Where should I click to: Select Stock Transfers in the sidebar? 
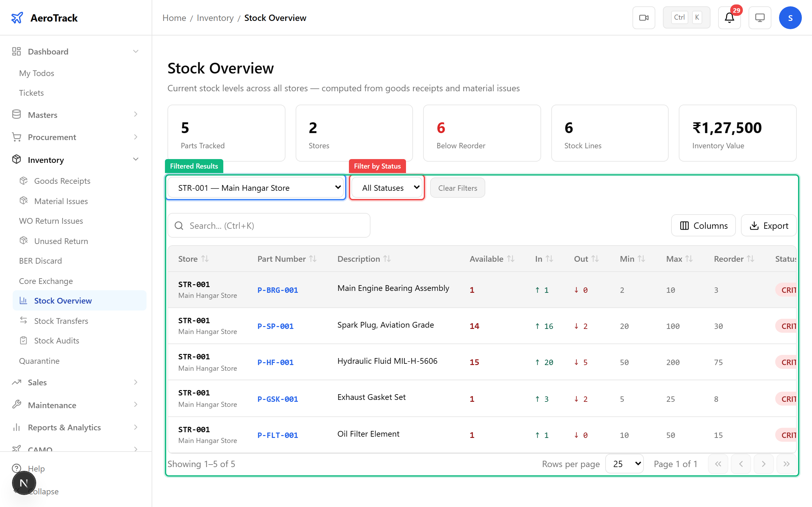(62, 321)
